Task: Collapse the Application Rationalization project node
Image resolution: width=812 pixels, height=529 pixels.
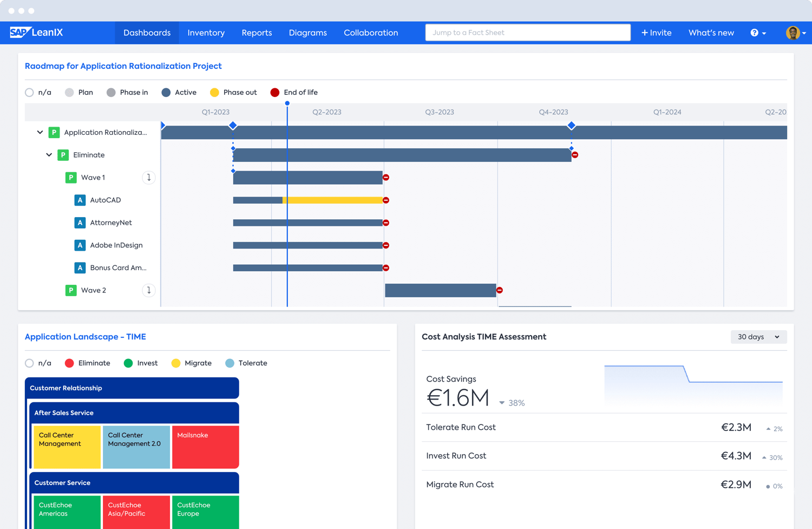Action: [40, 132]
